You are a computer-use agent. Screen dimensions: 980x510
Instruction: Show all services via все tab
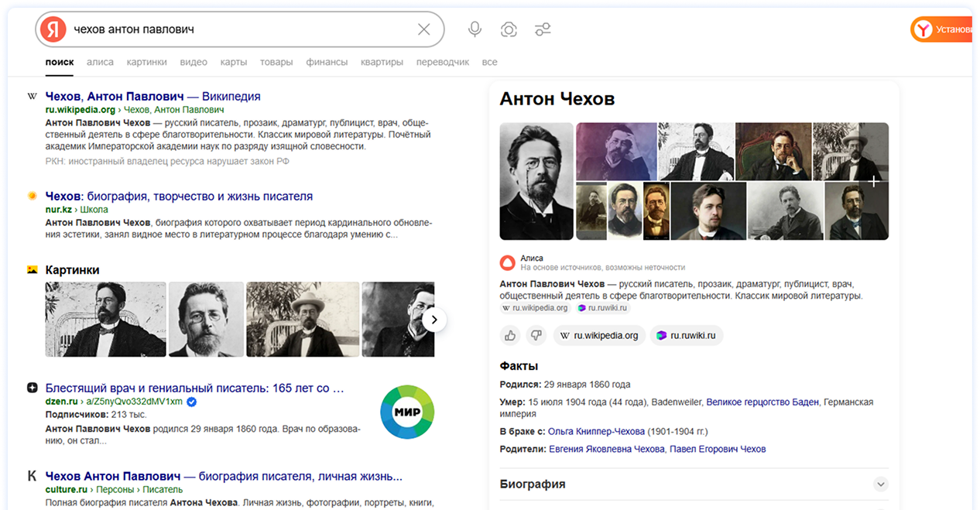click(489, 62)
